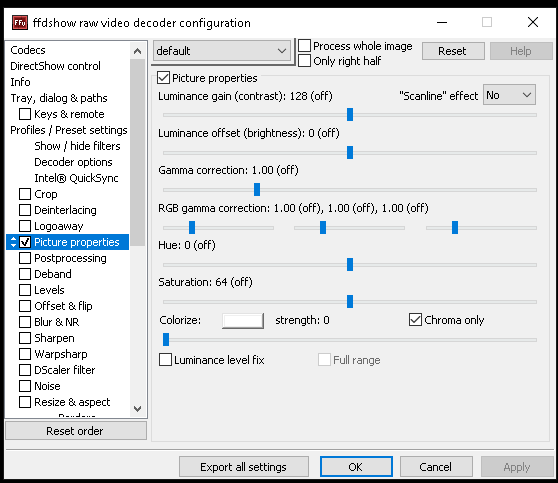Image resolution: width=558 pixels, height=483 pixels.
Task: Open Intel QuickSync settings
Action: [x=76, y=178]
